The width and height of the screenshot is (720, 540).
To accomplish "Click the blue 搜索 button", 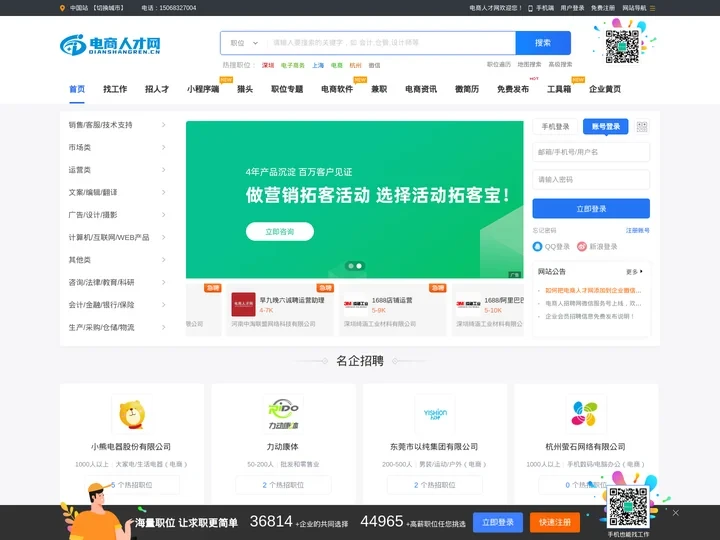I will click(x=543, y=43).
